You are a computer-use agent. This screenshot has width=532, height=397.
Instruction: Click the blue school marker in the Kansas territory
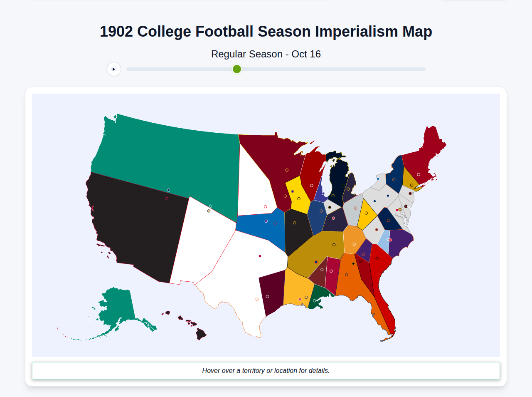(266, 221)
